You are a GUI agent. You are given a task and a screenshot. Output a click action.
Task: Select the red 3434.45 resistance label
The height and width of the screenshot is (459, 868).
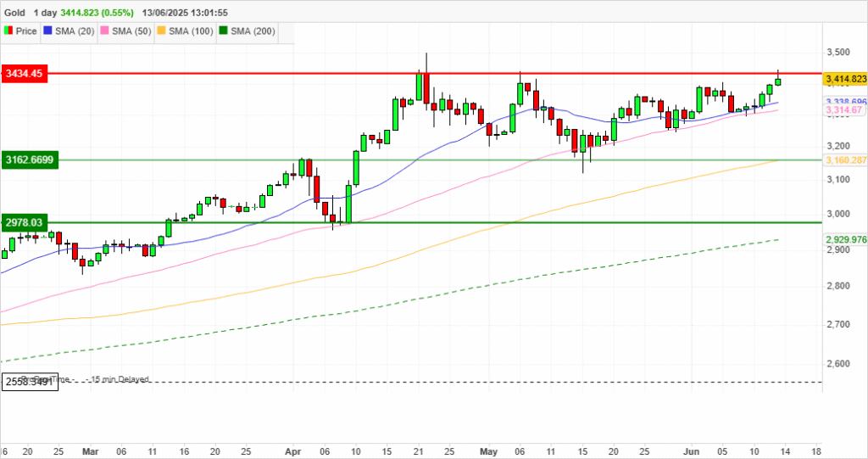click(x=25, y=74)
